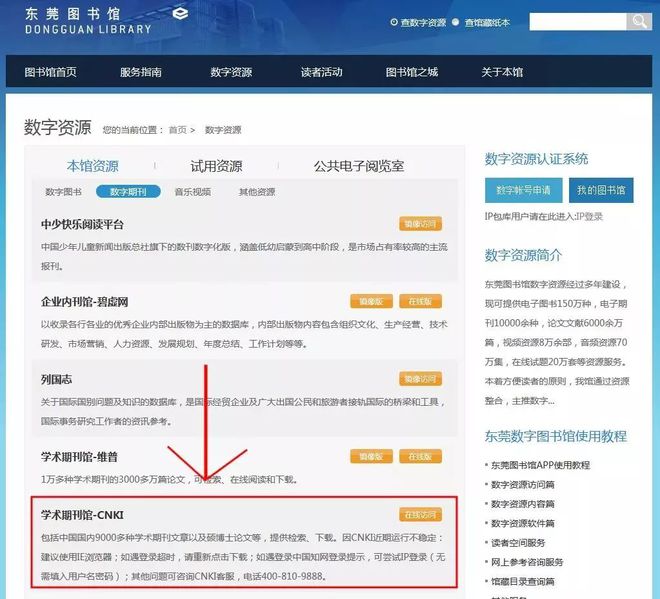Open 读者活动 navigation menu
The height and width of the screenshot is (599, 660).
point(322,72)
